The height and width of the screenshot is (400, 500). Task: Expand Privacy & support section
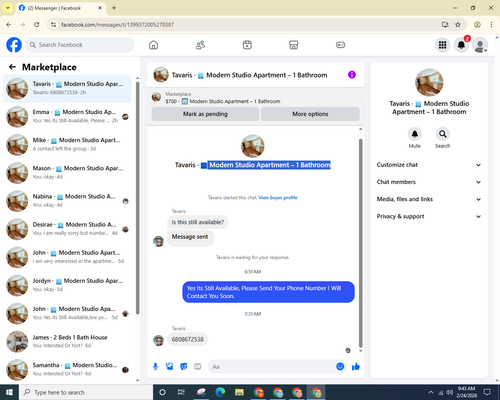(x=429, y=217)
